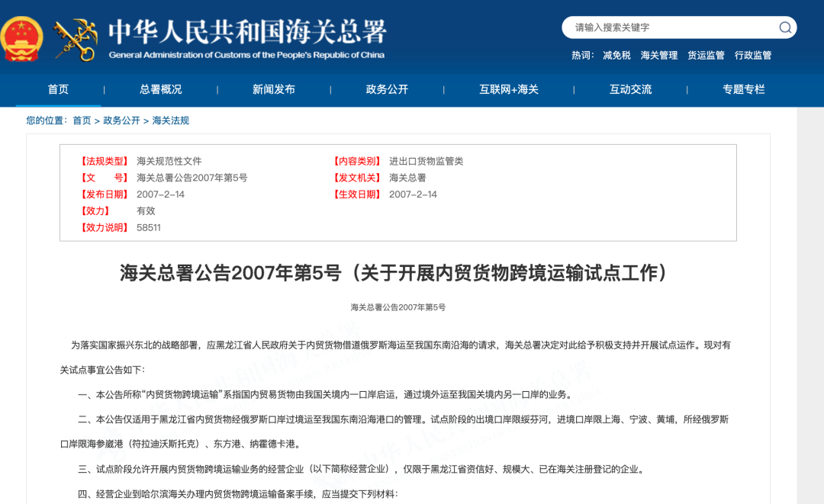This screenshot has width=824, height=504.
Task: Click the 海关管理 hot keyword
Action: coord(659,55)
